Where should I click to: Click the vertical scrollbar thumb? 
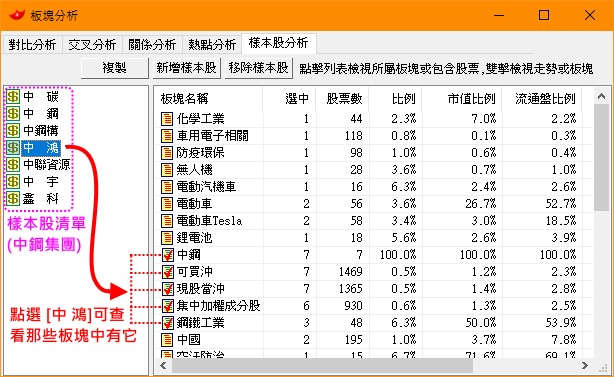pos(601,157)
